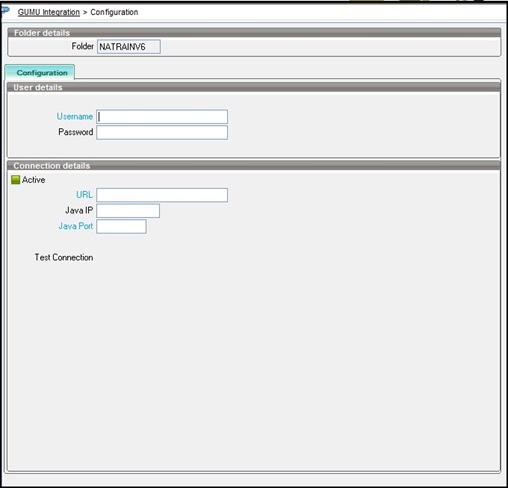The image size is (508, 488).
Task: Click the Configuration breadcrumb text
Action: coord(114,12)
